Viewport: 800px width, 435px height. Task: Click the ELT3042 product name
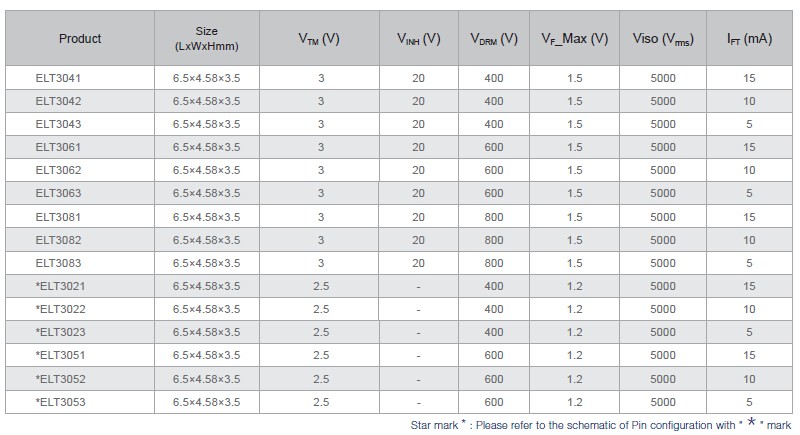(x=58, y=101)
